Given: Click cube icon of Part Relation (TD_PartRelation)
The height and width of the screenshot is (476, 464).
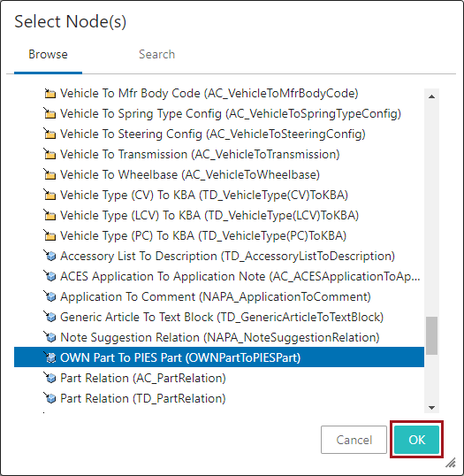Looking at the screenshot, I should point(50,399).
